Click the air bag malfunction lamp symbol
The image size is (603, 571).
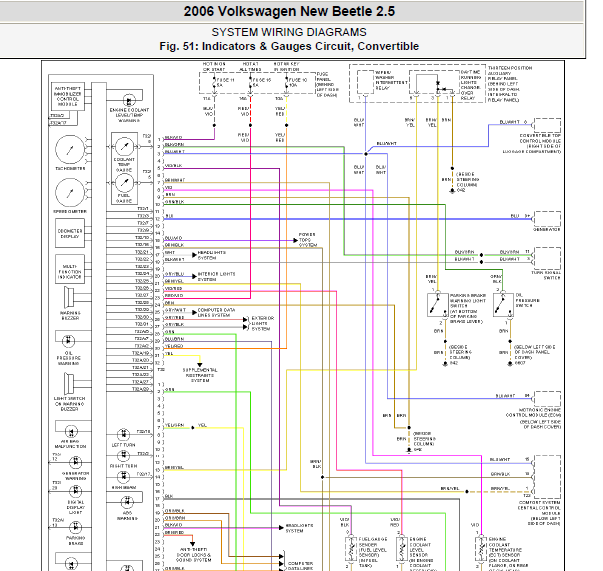[x=71, y=431]
